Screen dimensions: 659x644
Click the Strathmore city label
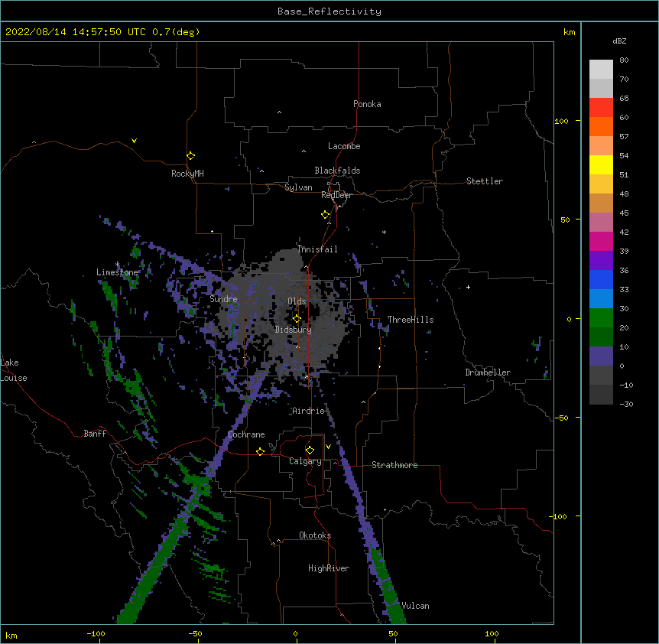click(x=394, y=465)
